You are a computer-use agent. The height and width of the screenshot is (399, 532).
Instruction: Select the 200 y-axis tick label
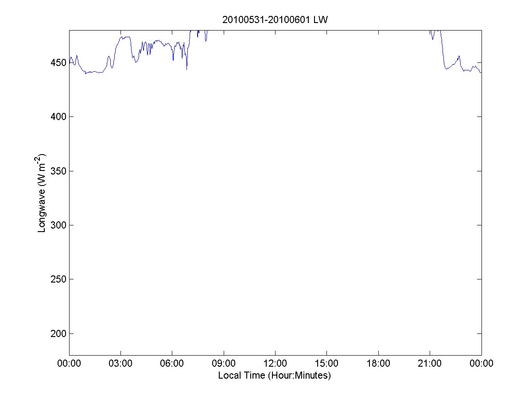tap(58, 334)
